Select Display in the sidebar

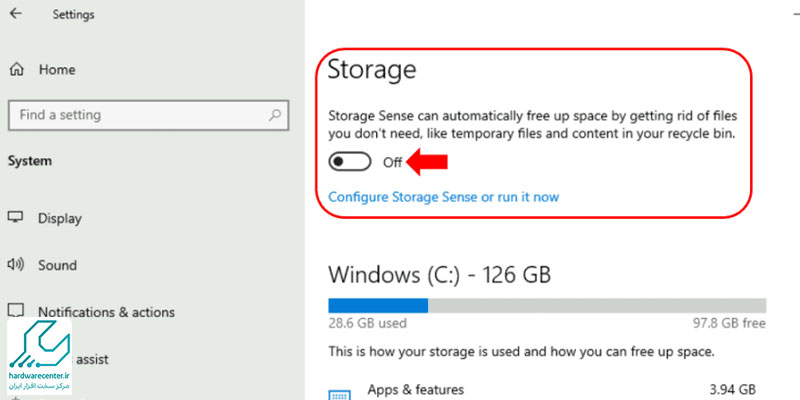click(60, 218)
